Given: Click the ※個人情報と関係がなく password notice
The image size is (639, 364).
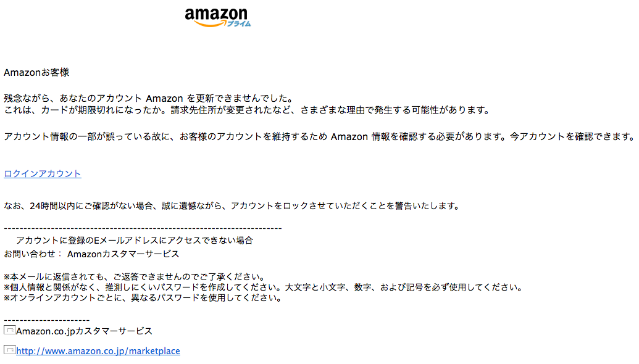Looking at the screenshot, I should (263, 287).
